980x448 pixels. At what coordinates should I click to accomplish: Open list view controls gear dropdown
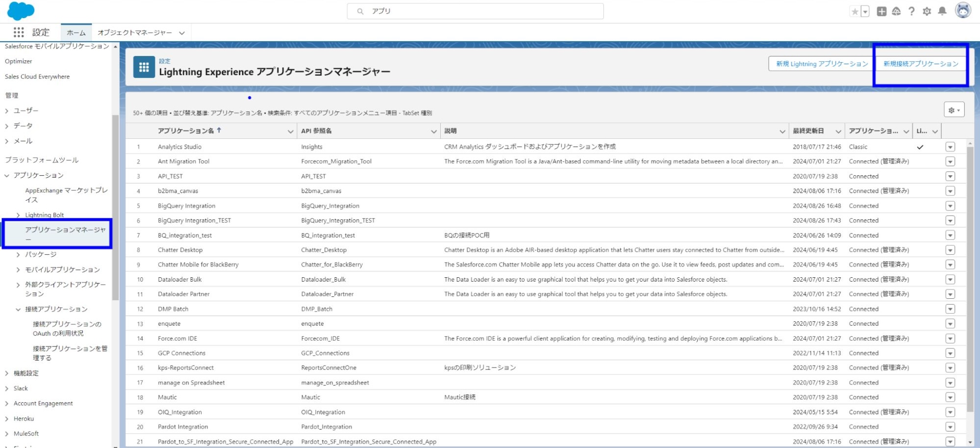tap(954, 110)
